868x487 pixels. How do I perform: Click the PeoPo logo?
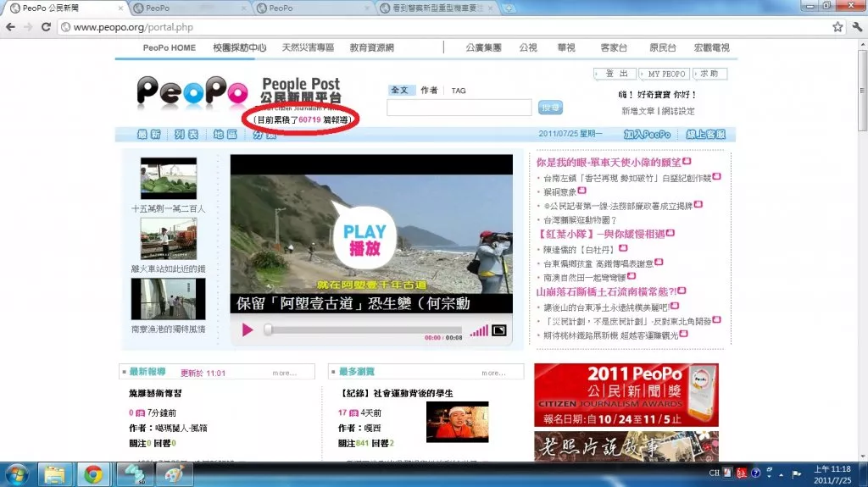point(192,91)
